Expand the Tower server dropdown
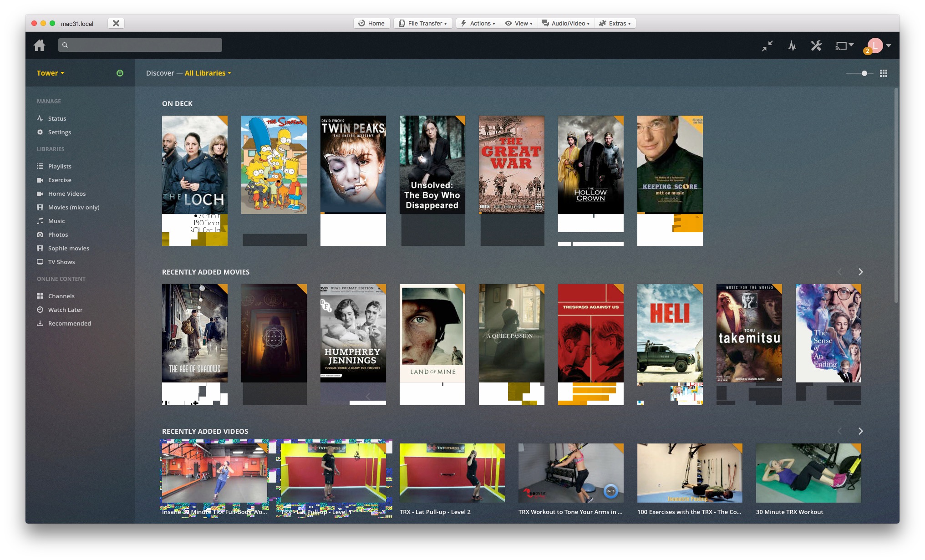This screenshot has height=560, width=925. [x=51, y=73]
